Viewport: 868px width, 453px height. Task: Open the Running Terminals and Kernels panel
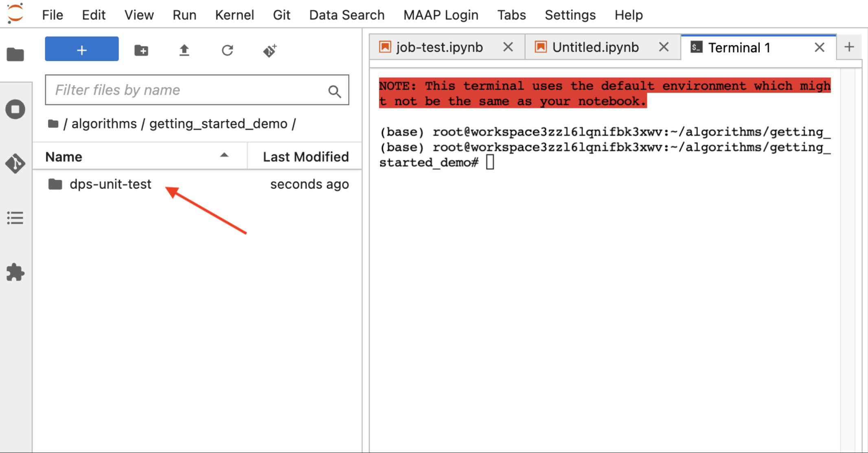coord(15,109)
